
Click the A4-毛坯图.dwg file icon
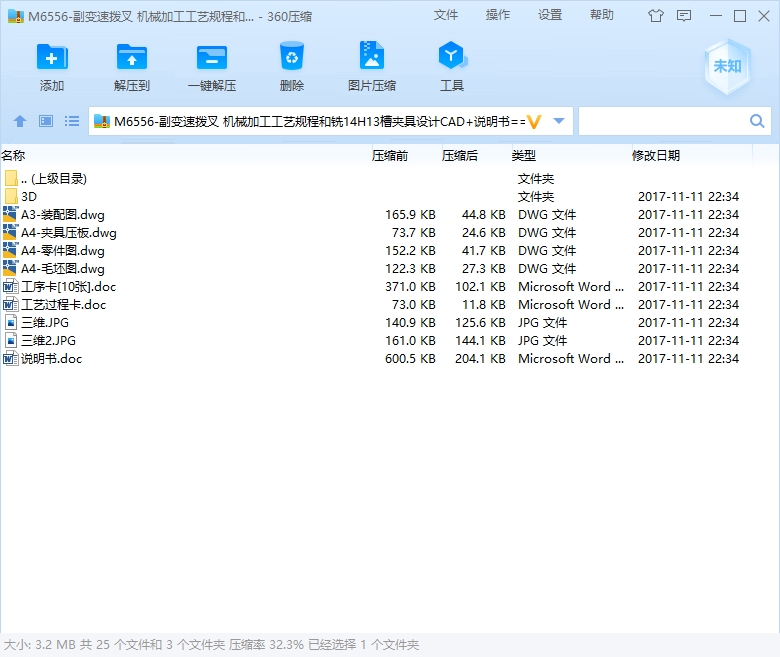(10, 269)
